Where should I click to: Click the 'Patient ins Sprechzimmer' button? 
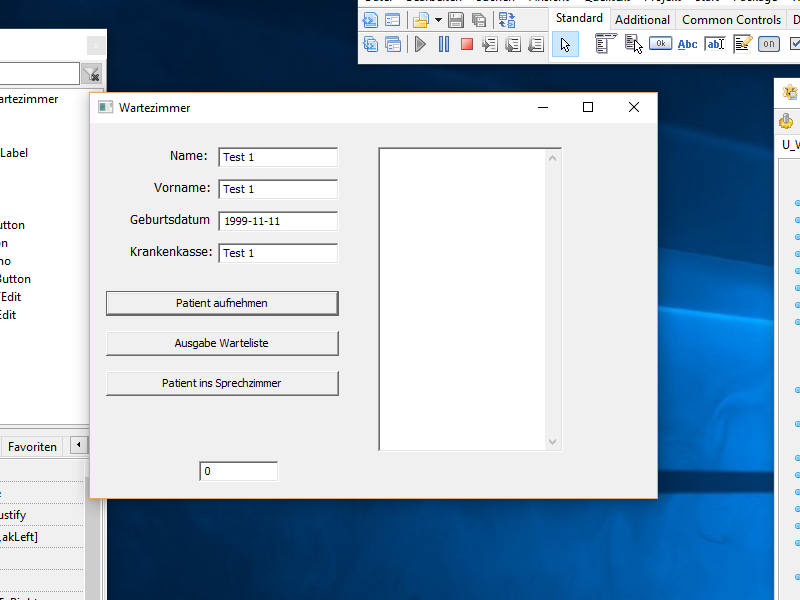coord(222,383)
